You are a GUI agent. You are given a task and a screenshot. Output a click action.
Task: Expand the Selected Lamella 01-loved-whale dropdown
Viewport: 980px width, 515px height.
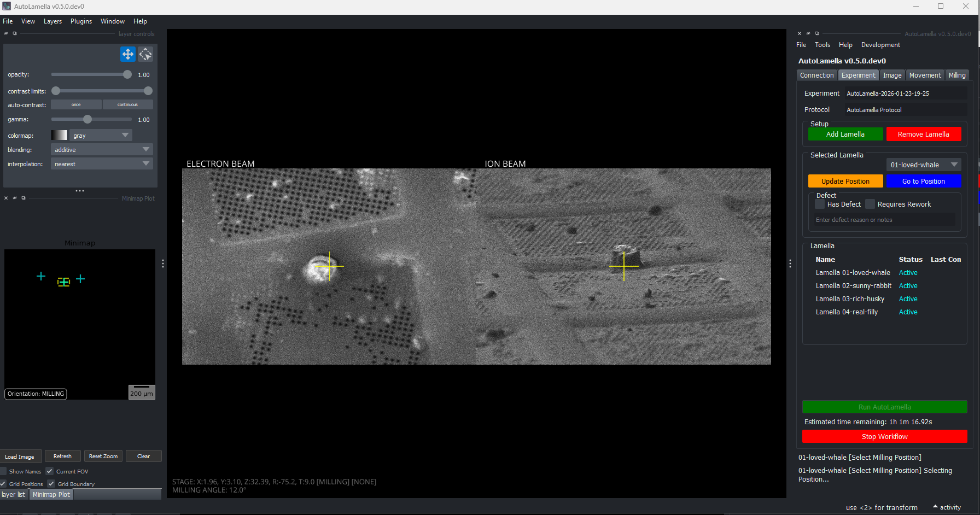click(923, 165)
